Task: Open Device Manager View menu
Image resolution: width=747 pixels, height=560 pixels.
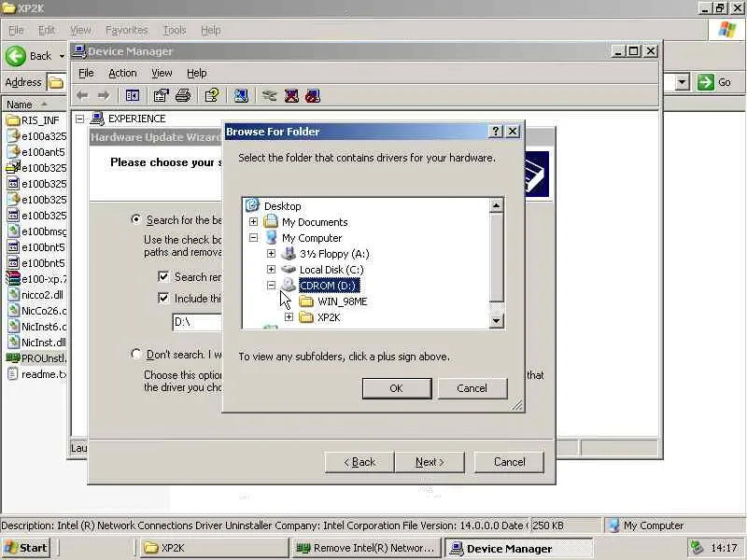Action: click(x=162, y=73)
